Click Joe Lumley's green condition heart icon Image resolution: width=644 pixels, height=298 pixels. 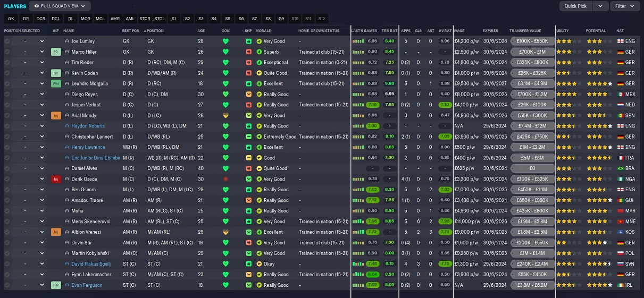[x=225, y=41]
